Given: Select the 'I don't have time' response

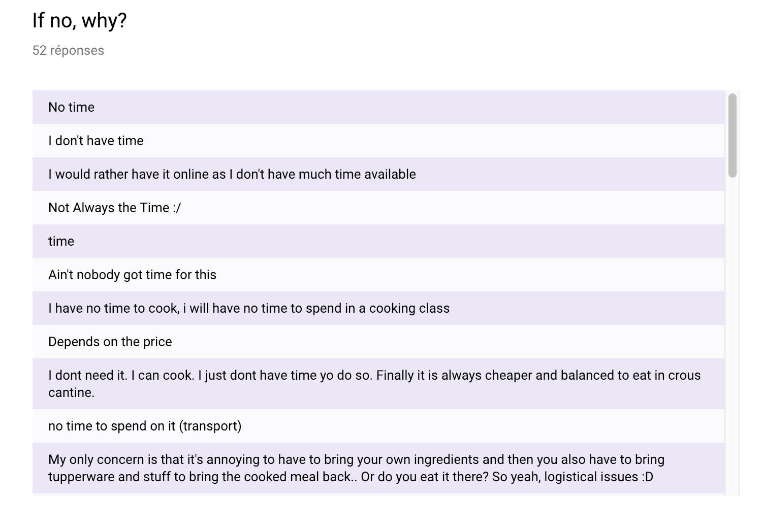Looking at the screenshot, I should point(378,141).
